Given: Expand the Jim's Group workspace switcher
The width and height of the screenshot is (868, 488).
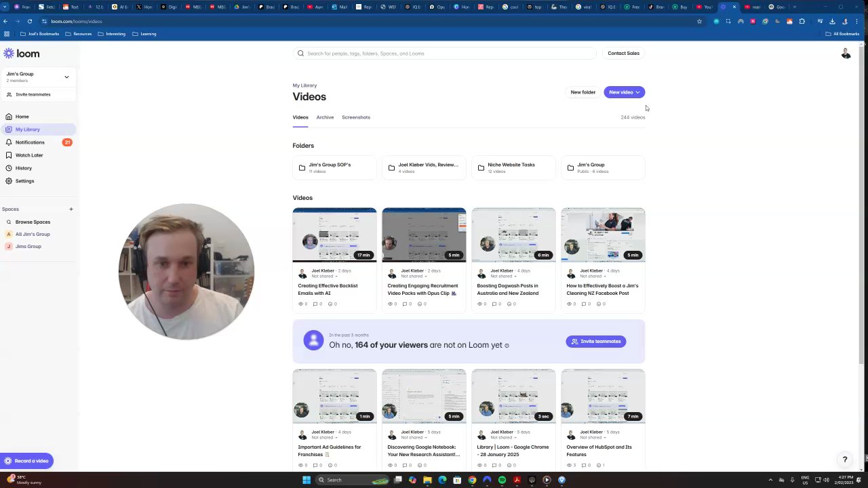Looking at the screenshot, I should (x=37, y=77).
